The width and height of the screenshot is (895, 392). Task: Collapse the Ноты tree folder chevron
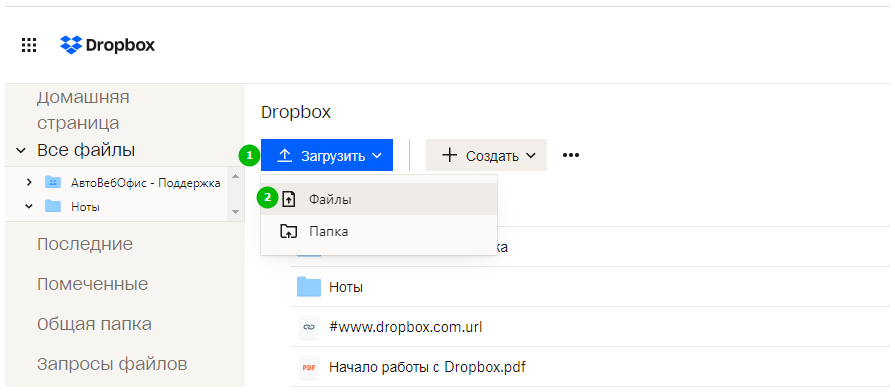[x=29, y=207]
